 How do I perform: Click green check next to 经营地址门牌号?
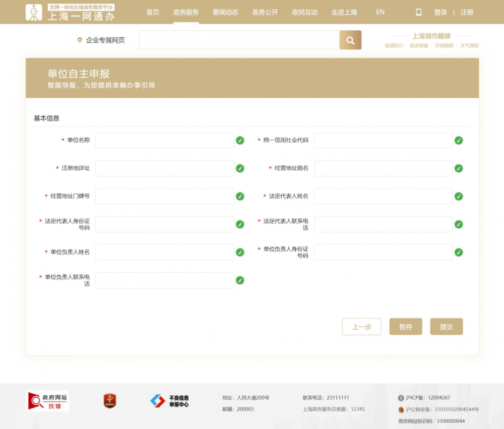click(x=240, y=197)
